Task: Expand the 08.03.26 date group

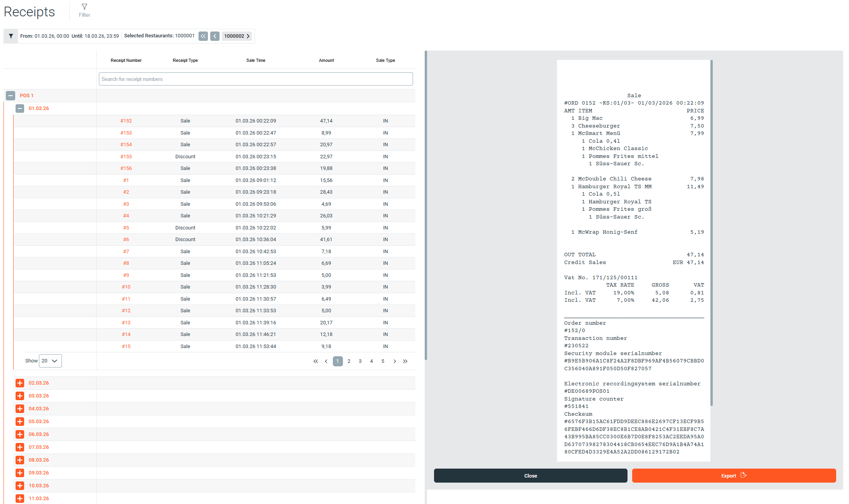Action: [x=20, y=460]
